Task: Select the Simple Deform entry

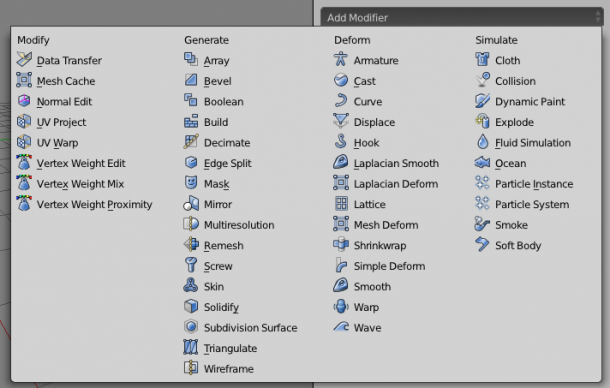Action: point(379,266)
